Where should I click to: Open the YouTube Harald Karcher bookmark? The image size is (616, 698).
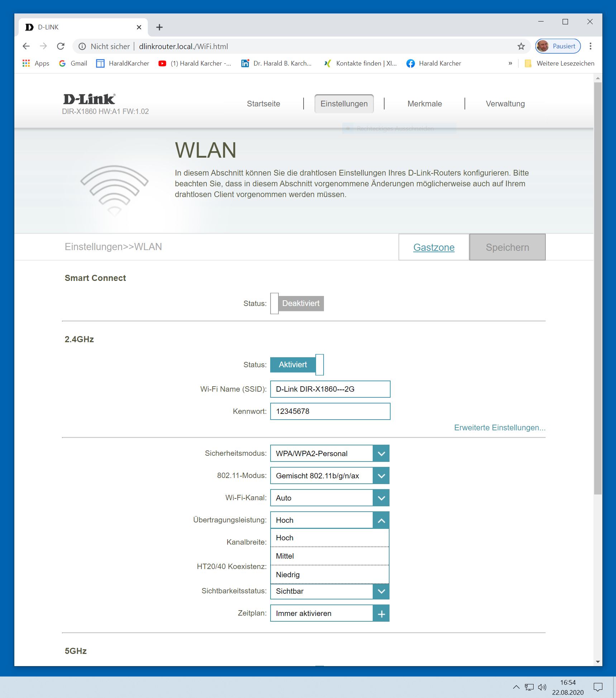click(195, 63)
